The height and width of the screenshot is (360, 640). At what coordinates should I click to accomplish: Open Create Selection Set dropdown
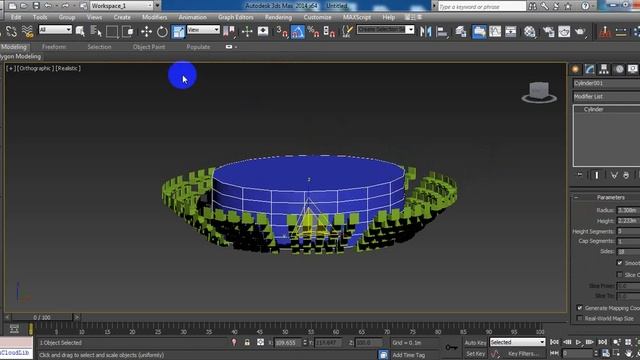[x=385, y=29]
